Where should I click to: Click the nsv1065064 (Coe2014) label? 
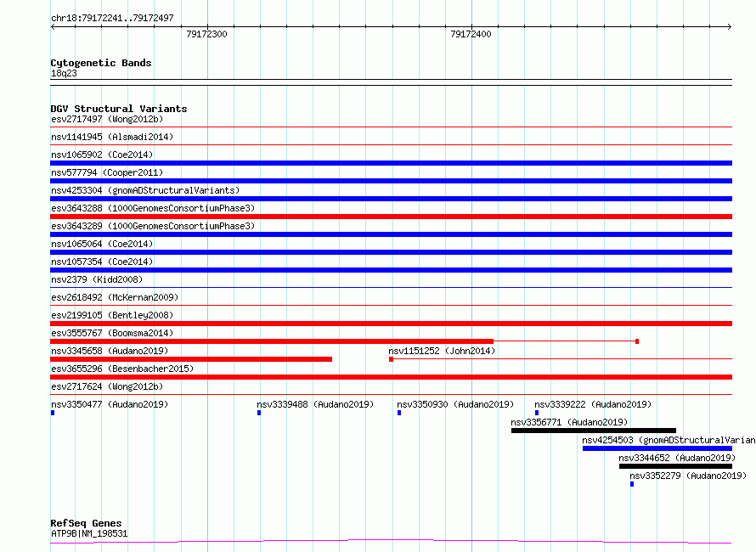point(102,244)
